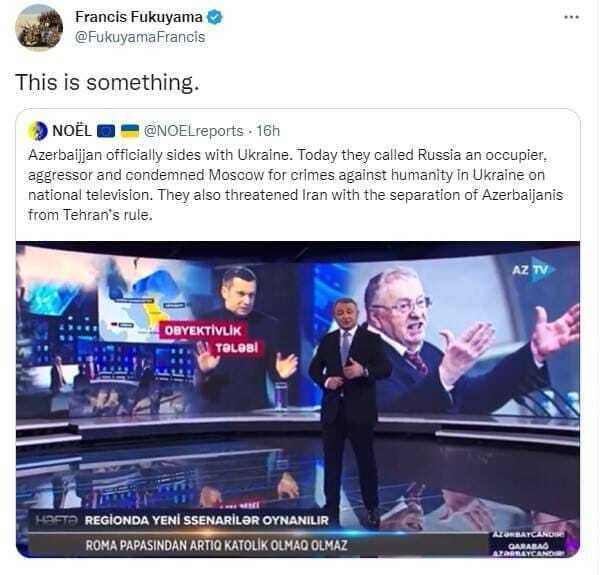Click the OBYEKTİVLİK red label in image
This screenshot has height=575, width=603.
pos(202,330)
